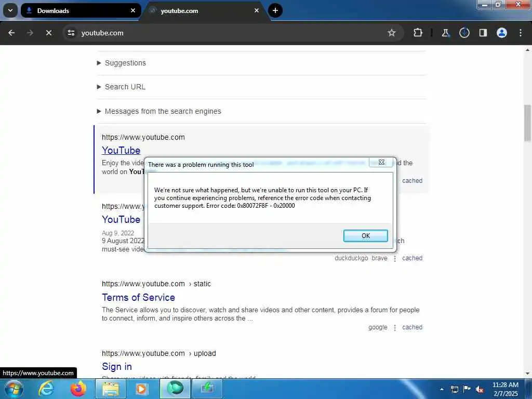Show hidden system tray icons
The width and height of the screenshot is (532, 399).
[x=442, y=389]
